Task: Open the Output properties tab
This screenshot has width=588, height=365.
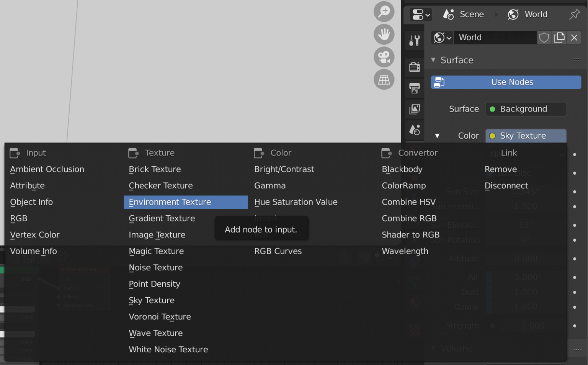Action: click(414, 88)
